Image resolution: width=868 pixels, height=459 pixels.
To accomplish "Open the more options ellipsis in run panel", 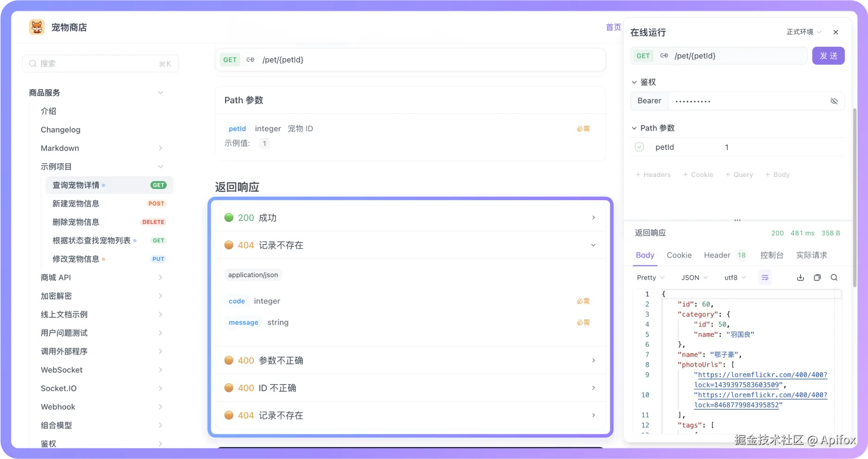I will pyautogui.click(x=737, y=220).
